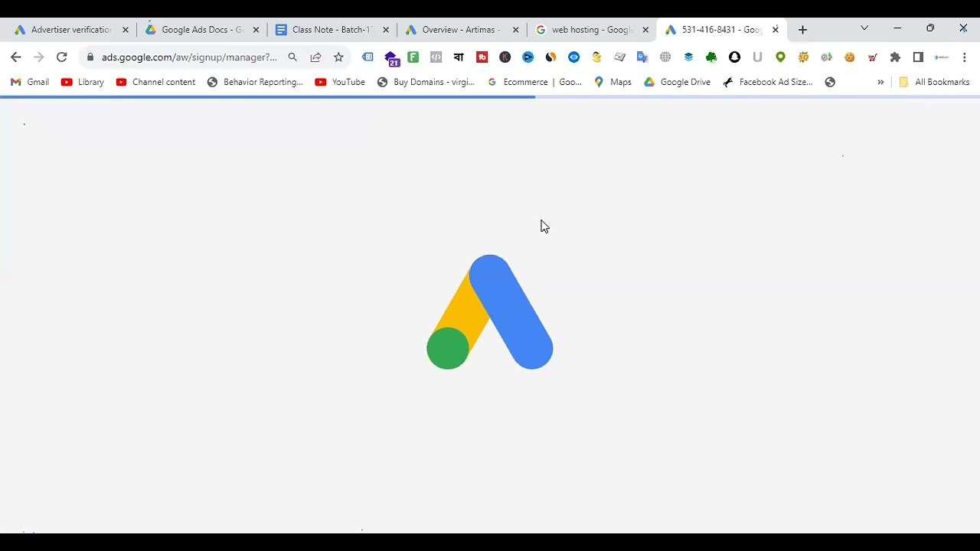The height and width of the screenshot is (551, 980).
Task: Close the web hosting tab
Action: pyautogui.click(x=646, y=30)
